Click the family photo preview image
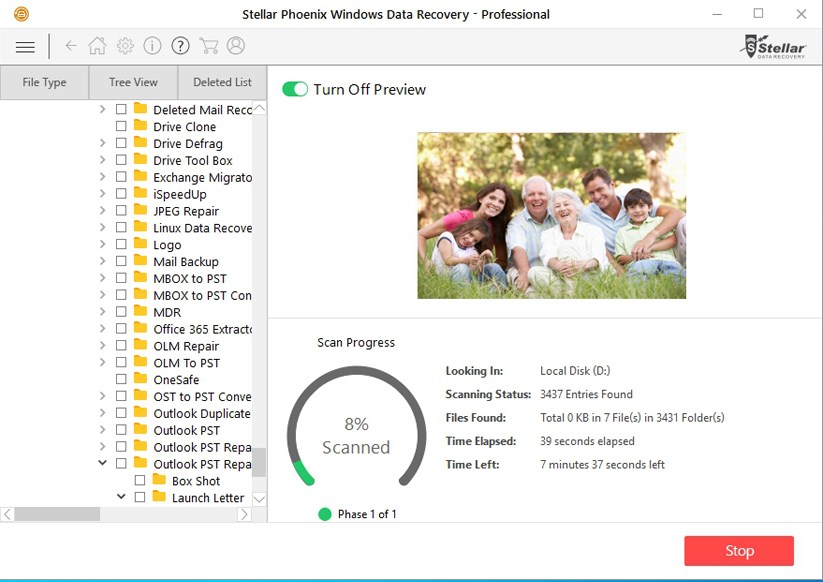The width and height of the screenshot is (823, 582). click(x=552, y=216)
